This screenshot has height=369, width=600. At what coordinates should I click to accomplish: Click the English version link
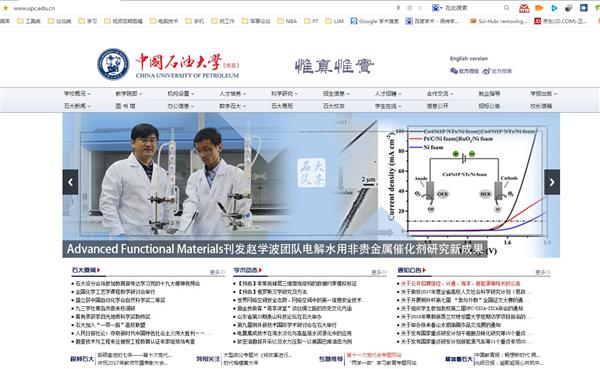click(469, 59)
